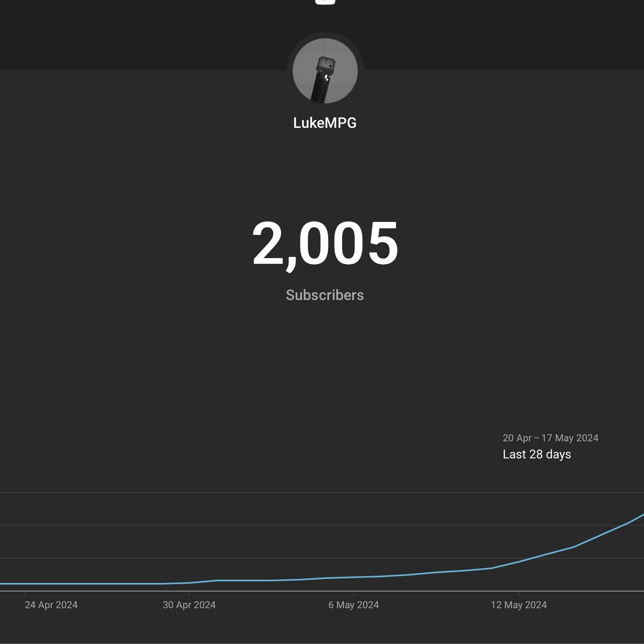Select the LukeMPG channel name

325,123
